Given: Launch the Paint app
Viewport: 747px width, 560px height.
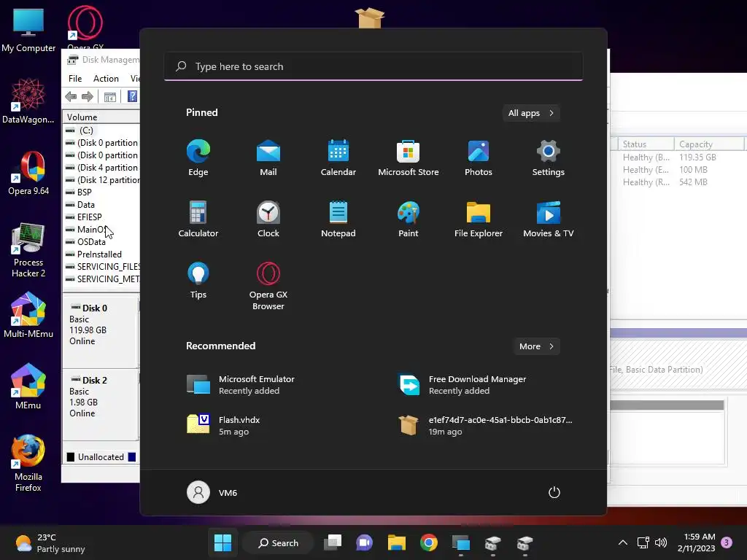Looking at the screenshot, I should pos(409,219).
